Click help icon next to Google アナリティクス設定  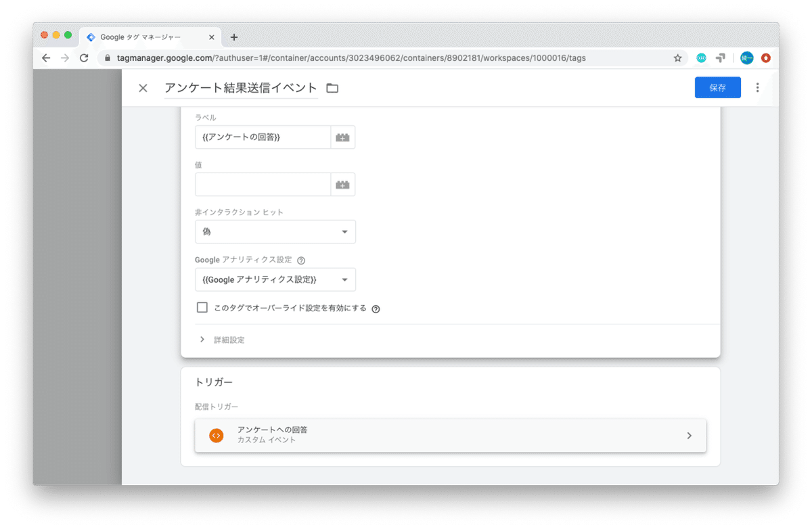301,260
